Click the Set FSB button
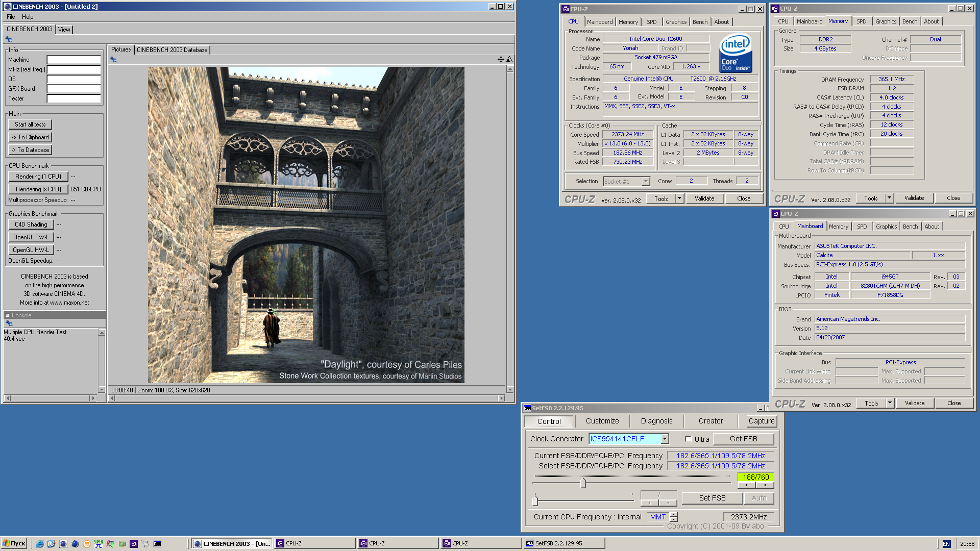This screenshot has width=980, height=551. pos(712,498)
